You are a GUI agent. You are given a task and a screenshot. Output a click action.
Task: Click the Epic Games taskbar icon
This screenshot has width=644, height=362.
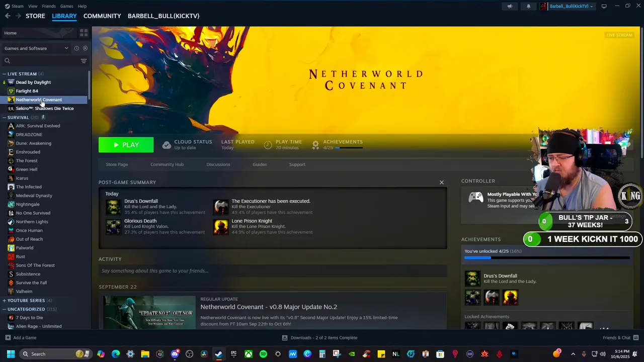(x=233, y=354)
